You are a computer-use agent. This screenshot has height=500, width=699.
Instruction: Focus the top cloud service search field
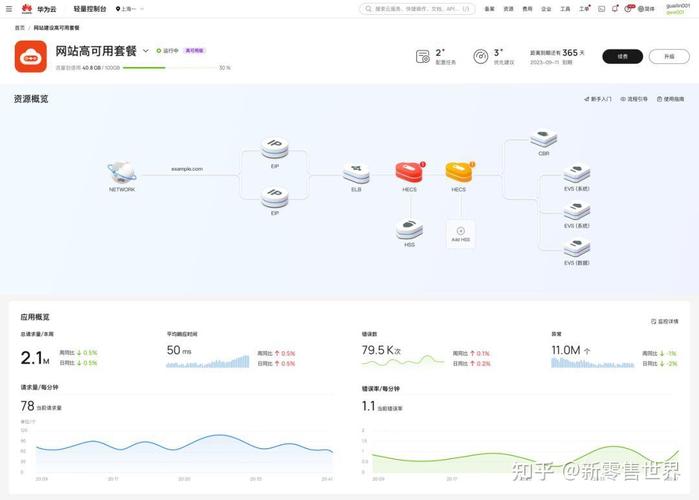[x=417, y=8]
